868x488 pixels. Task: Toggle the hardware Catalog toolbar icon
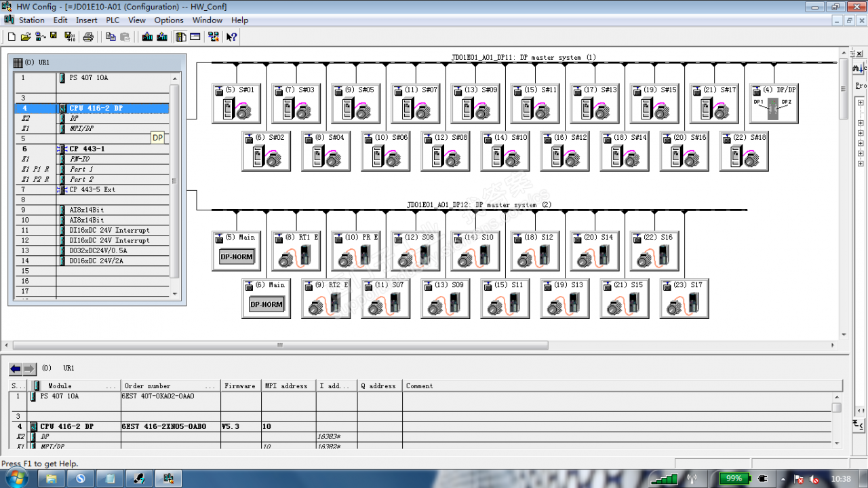[181, 37]
